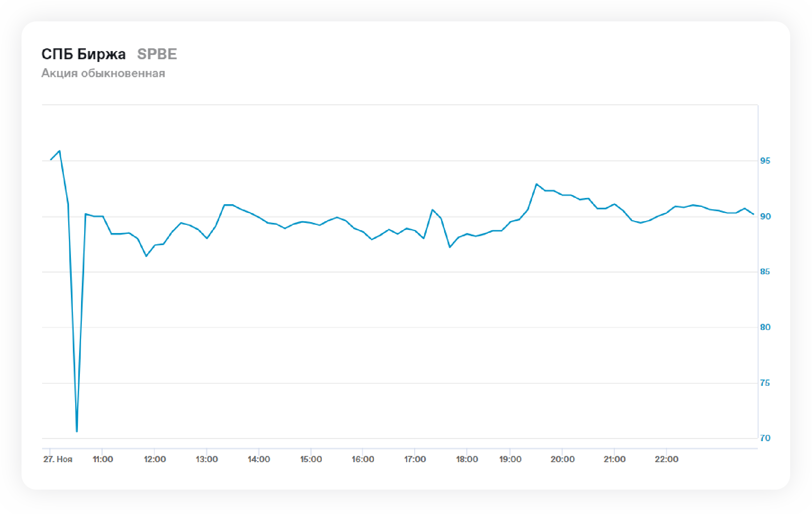Viewport: 812px width, 514px height.
Task: Click the Акция обыкновенная subtitle
Action: point(103,73)
